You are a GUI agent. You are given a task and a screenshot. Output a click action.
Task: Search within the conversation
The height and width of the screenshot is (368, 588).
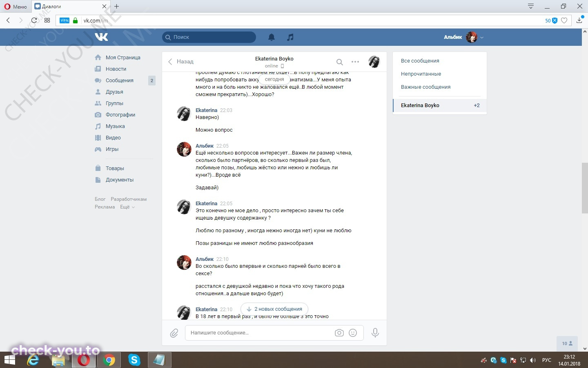(339, 62)
